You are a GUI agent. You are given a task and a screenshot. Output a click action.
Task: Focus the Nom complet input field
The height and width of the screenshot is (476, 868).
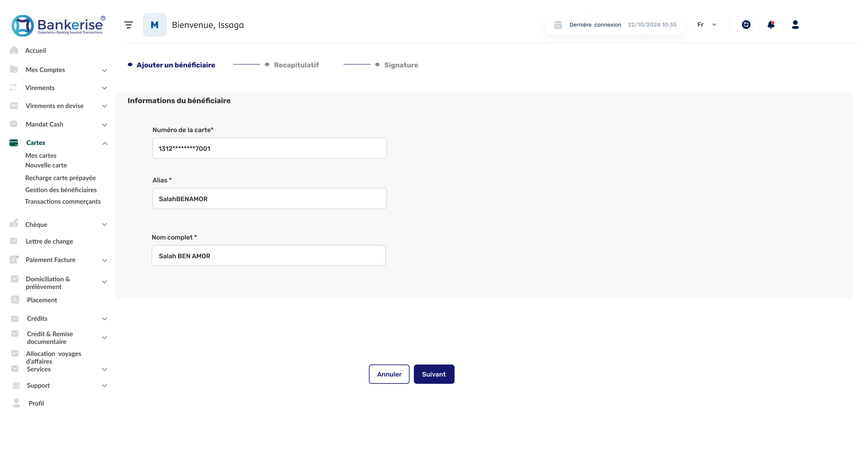pyautogui.click(x=269, y=256)
